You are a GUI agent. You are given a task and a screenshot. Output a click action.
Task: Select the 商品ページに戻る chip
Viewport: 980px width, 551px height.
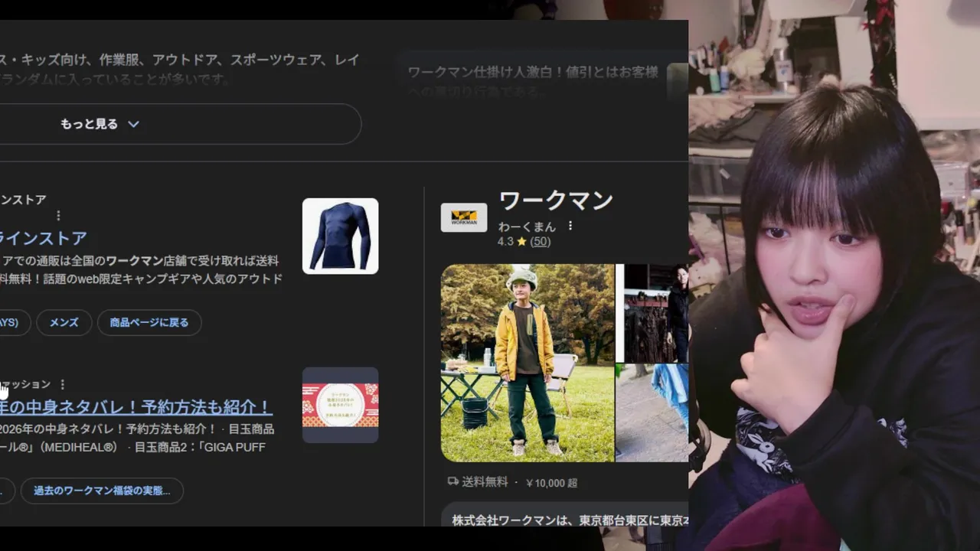[x=149, y=323]
